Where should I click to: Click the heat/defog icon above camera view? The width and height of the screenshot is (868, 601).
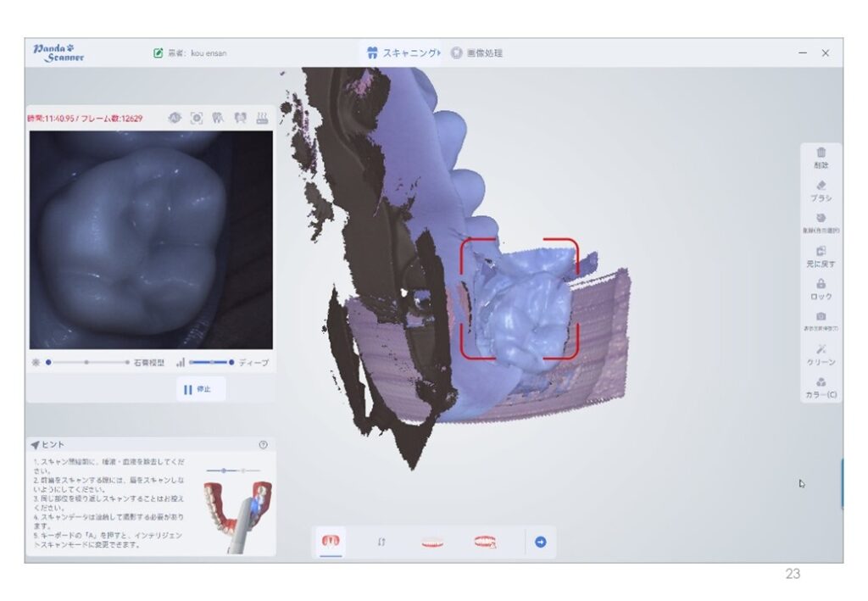tap(262, 119)
